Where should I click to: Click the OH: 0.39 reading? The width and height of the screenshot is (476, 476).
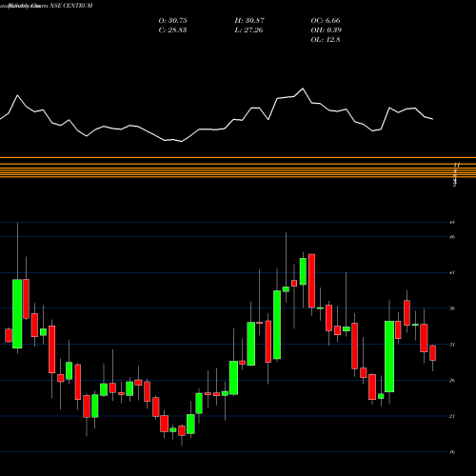(x=327, y=30)
